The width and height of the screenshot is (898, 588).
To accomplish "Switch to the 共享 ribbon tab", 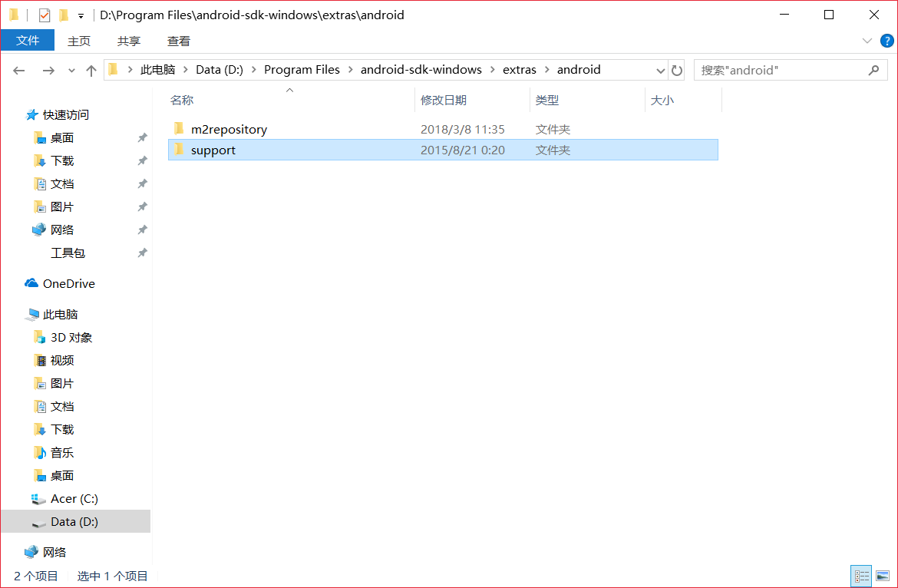I will click(x=129, y=41).
